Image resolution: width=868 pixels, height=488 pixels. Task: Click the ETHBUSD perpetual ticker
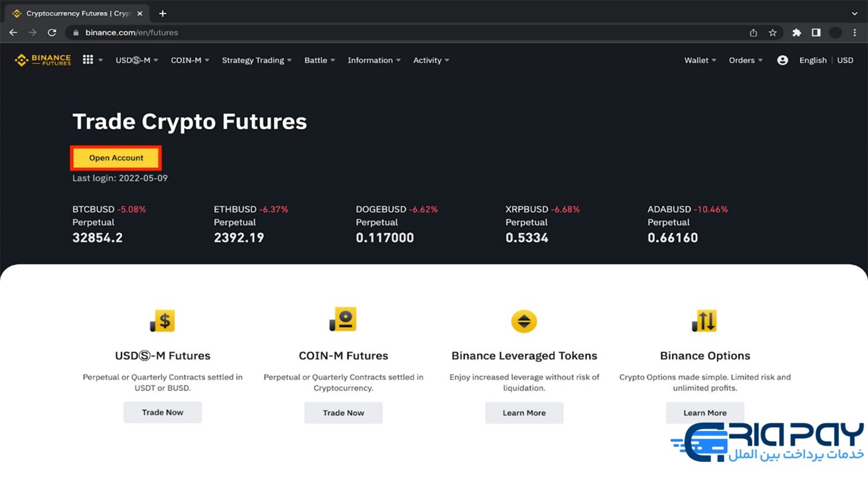pos(251,223)
